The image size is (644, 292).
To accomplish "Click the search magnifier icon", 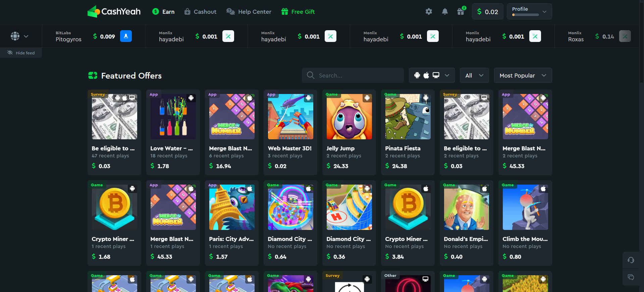I will tap(311, 75).
